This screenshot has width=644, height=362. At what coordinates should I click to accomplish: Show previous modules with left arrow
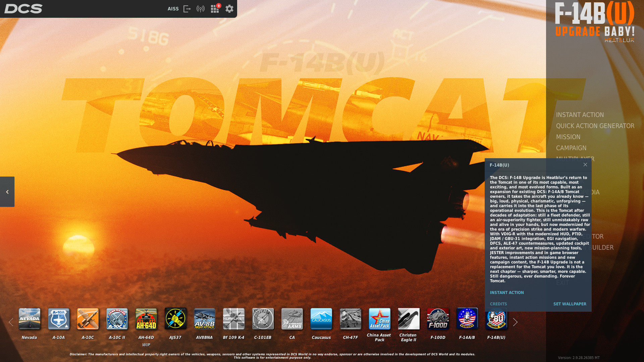[x=11, y=322]
